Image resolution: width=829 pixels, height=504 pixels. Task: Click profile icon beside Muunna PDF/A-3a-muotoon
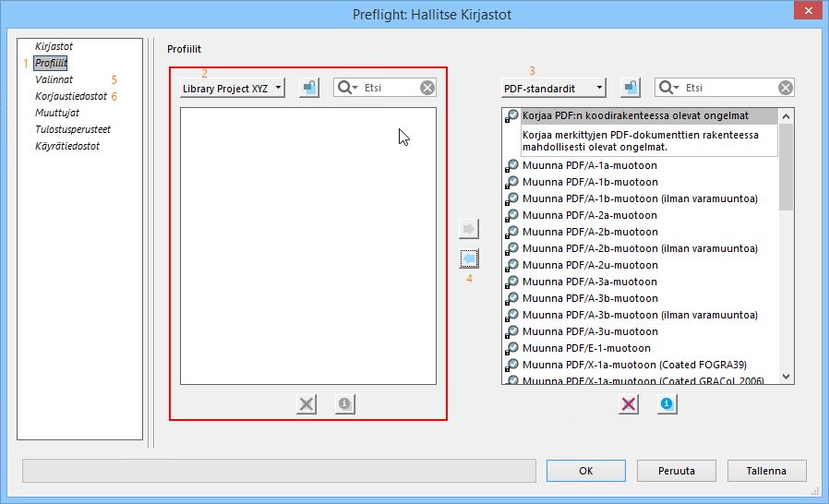[511, 282]
